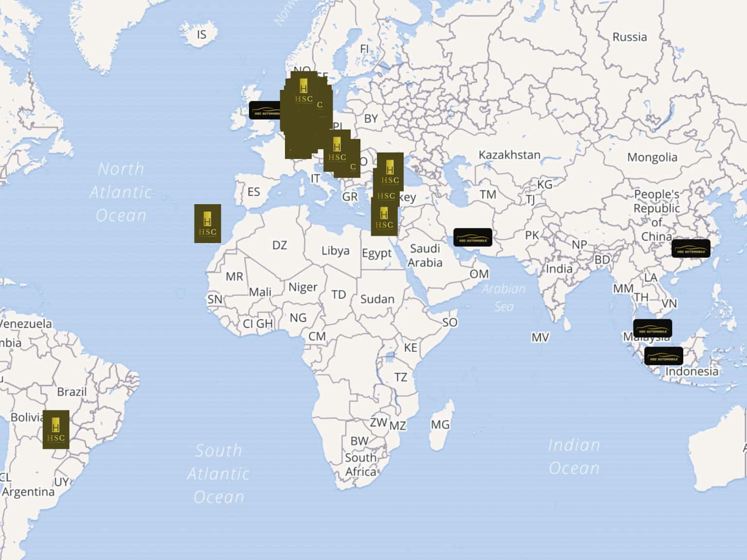Screen dimensions: 747x560
Task: Select the top HSC marker over northern Germany
Action: [x=303, y=90]
